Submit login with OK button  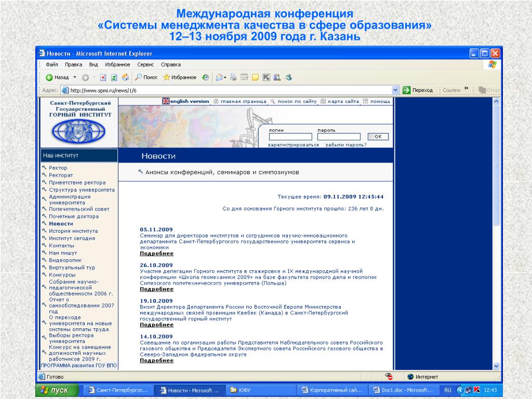click(x=378, y=137)
